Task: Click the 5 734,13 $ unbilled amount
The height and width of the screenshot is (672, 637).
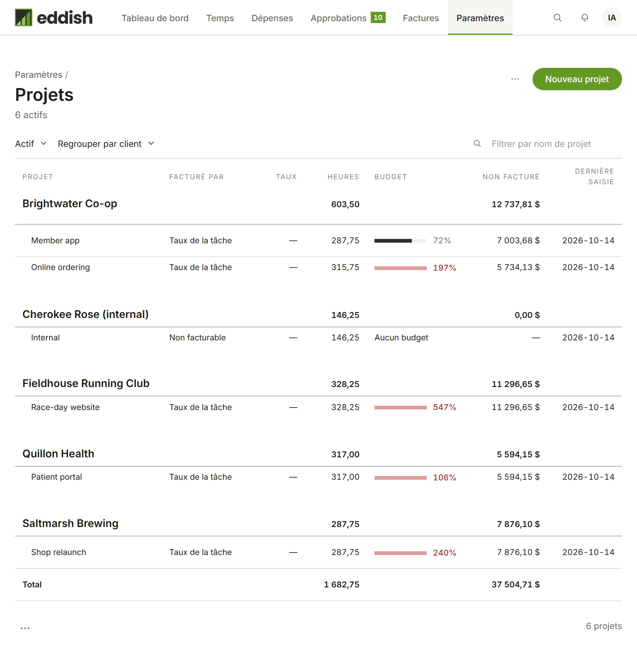Action: (518, 267)
